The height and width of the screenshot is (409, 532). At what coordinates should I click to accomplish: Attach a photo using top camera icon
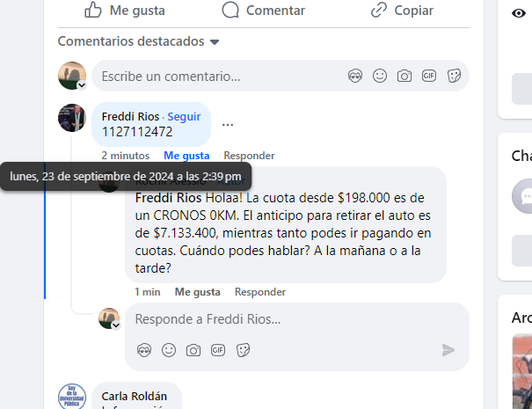click(404, 76)
